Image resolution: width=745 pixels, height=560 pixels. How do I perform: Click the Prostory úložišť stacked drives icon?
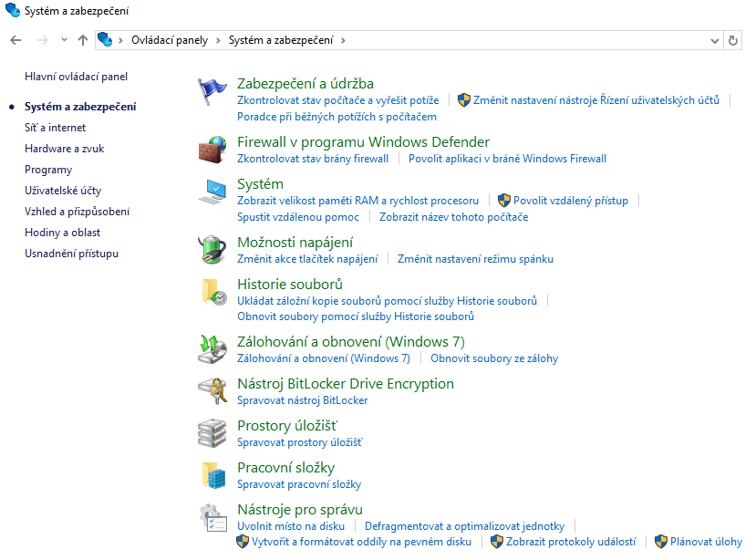pyautogui.click(x=212, y=433)
